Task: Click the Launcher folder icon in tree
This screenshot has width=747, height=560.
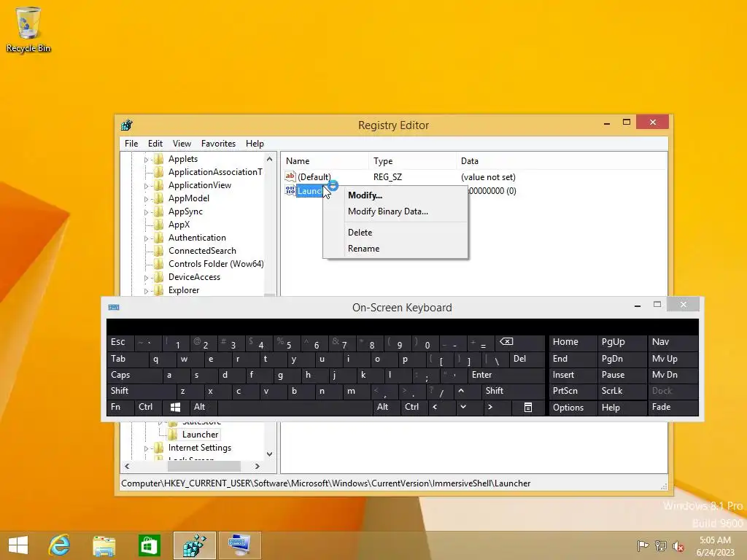Action: click(x=173, y=435)
